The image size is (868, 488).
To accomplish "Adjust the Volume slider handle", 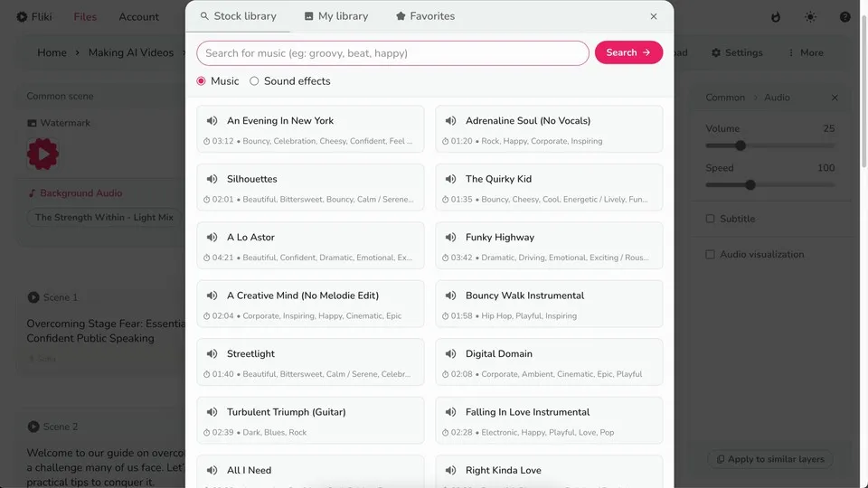I will [741, 145].
